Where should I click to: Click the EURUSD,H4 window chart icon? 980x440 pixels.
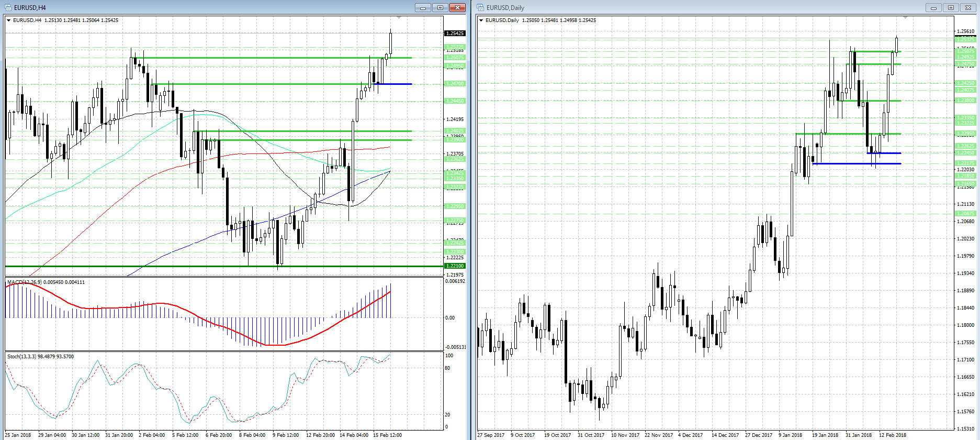8,7
